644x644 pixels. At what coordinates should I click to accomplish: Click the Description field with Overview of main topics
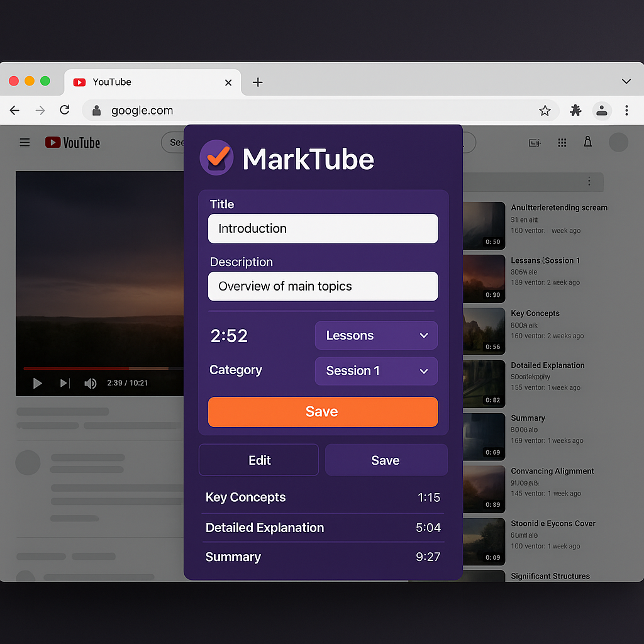point(323,286)
